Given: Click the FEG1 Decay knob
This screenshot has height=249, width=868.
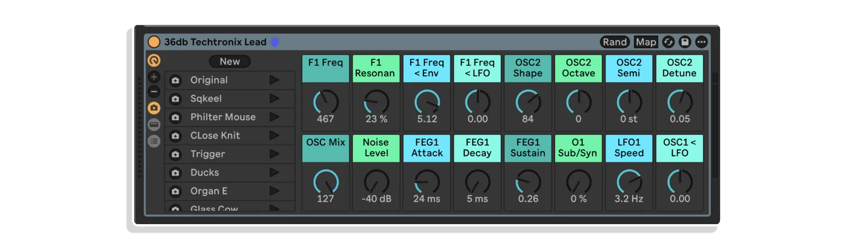Looking at the screenshot, I should pos(478,182).
